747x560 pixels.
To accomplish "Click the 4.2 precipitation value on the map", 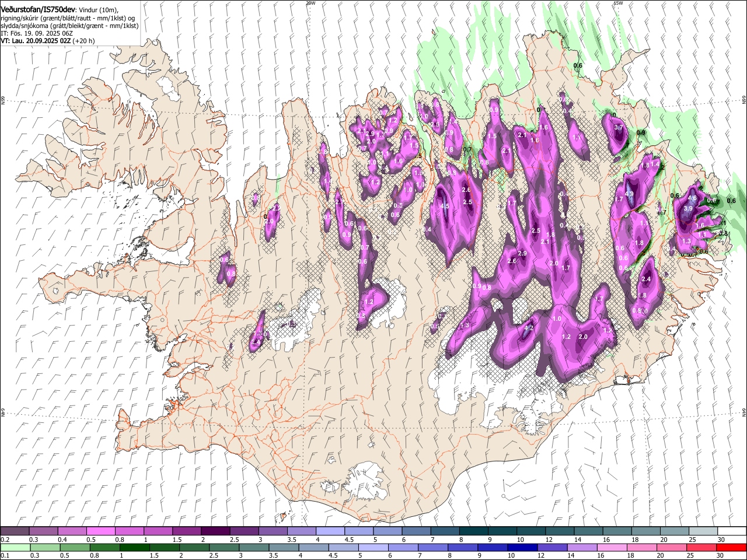I will [529, 328].
